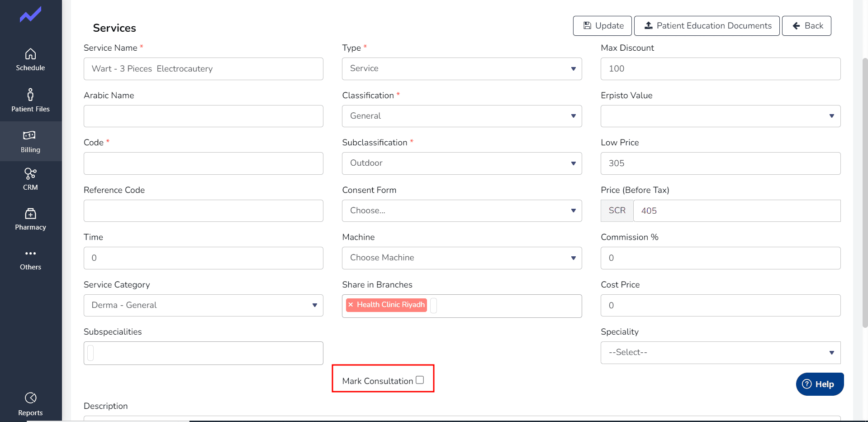Open the Others three-dots menu

30,254
